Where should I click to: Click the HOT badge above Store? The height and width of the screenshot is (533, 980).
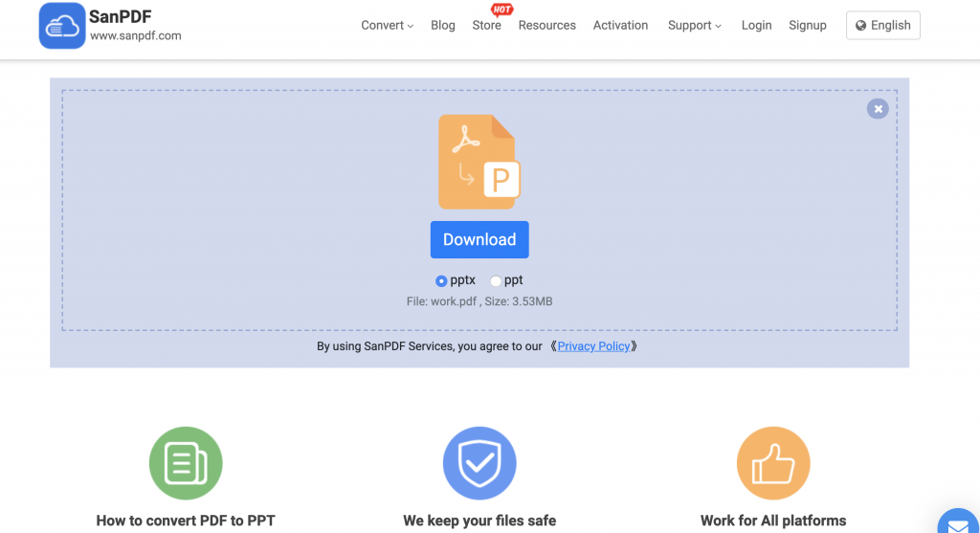click(501, 10)
